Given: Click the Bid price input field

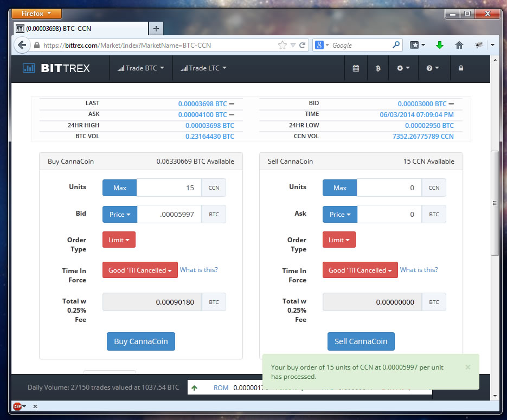Looking at the screenshot, I should click(169, 214).
